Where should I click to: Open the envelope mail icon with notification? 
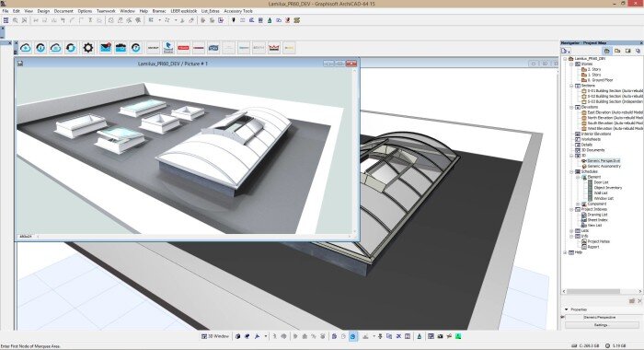point(106,48)
